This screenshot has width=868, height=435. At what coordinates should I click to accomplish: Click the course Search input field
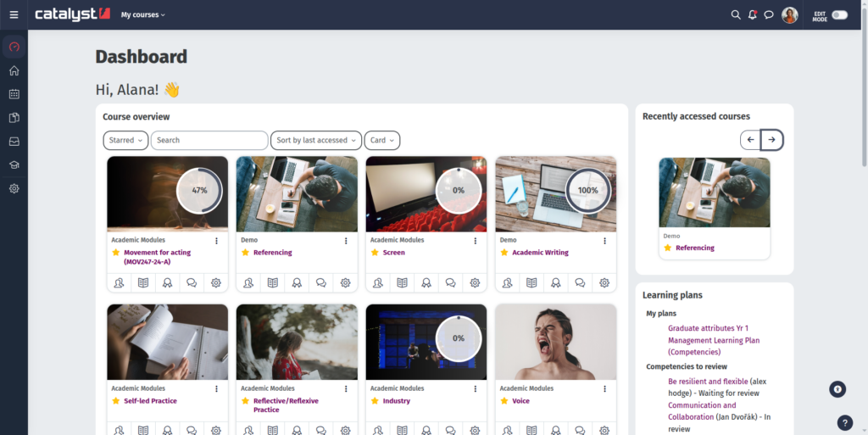(209, 140)
